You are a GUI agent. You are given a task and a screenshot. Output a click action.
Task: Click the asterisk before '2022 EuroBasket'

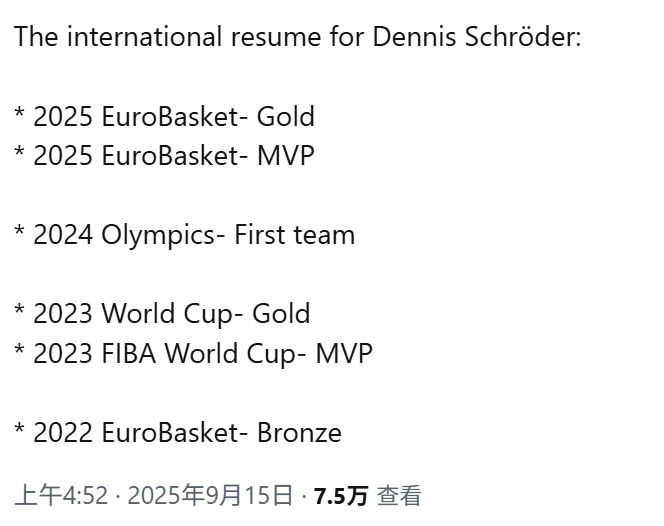pos(19,429)
